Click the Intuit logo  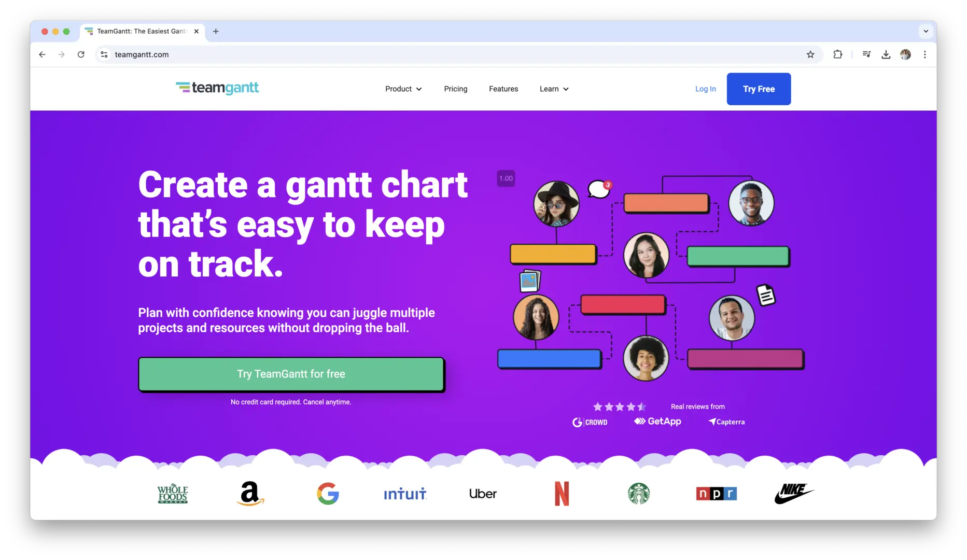(x=405, y=494)
